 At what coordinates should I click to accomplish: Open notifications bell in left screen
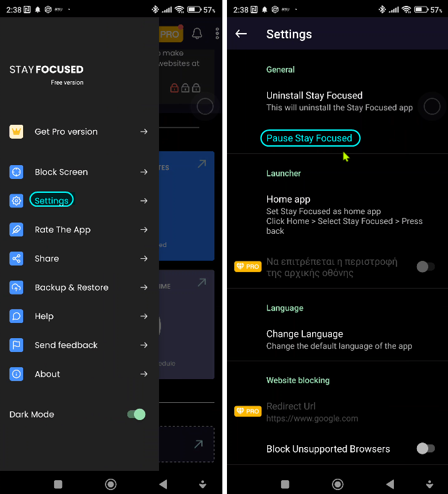click(x=197, y=34)
